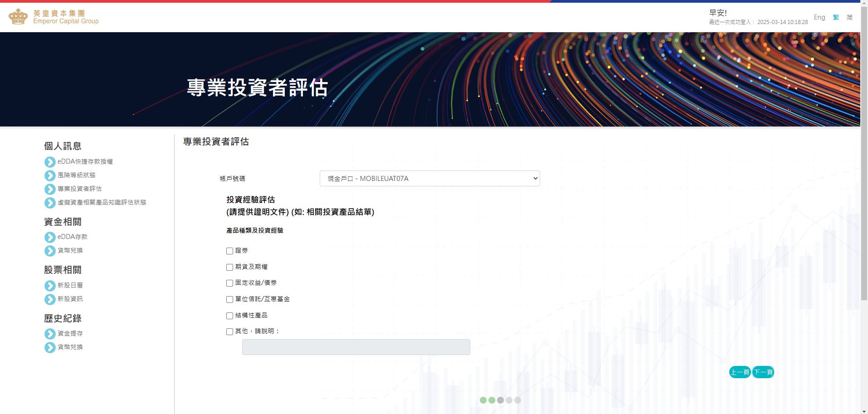
Task: Open 虛擬資產相關產品知識評估狀態 link
Action: [102, 202]
